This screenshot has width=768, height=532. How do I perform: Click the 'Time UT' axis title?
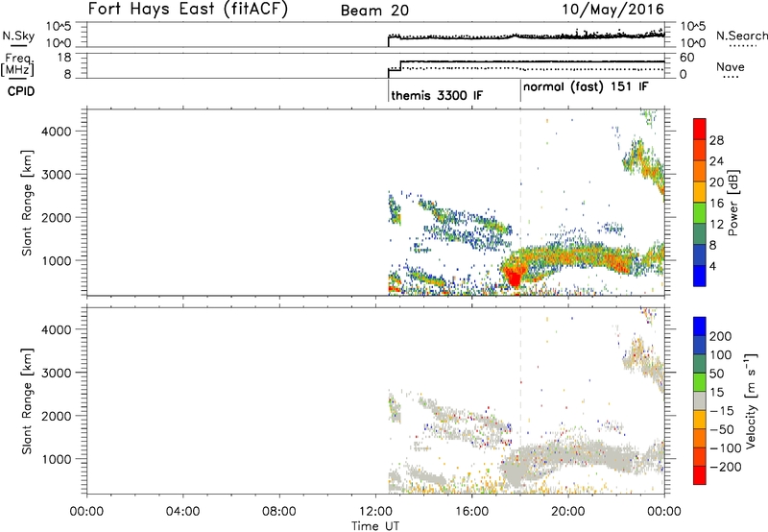375,525
